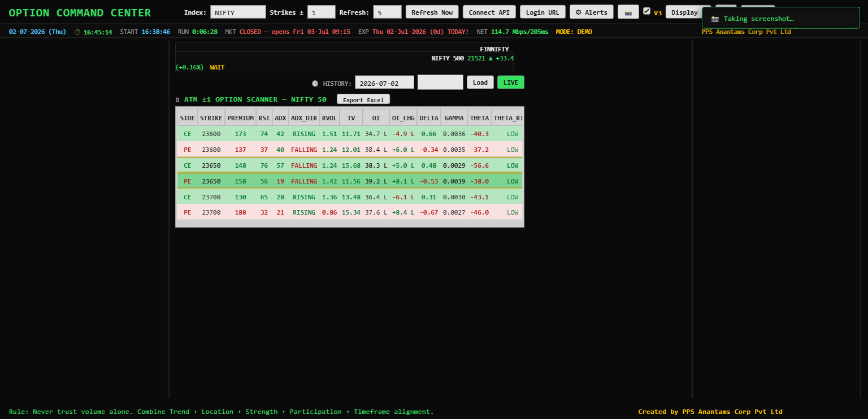The height and width of the screenshot is (419, 868).
Task: Click highlighted PE 23650 row premium 158
Action: tap(241, 181)
